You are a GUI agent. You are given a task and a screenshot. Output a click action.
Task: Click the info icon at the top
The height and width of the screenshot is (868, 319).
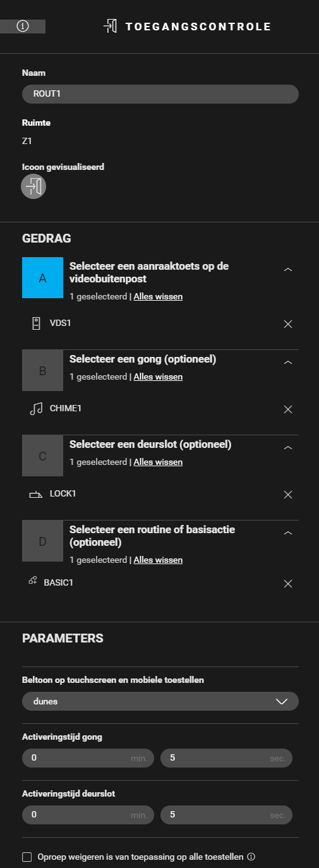(23, 26)
